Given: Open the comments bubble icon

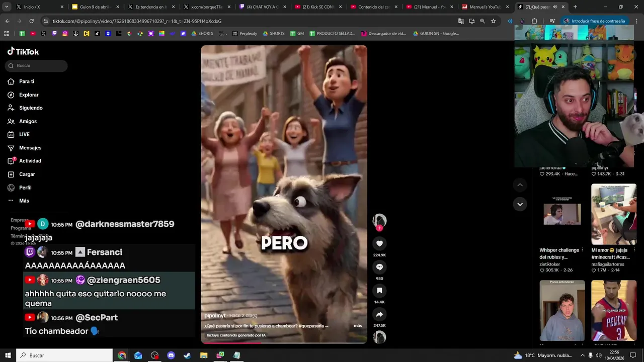Looking at the screenshot, I should coord(379,267).
